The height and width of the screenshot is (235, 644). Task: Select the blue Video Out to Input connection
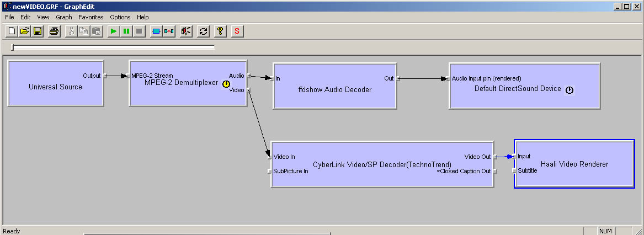[504, 157]
